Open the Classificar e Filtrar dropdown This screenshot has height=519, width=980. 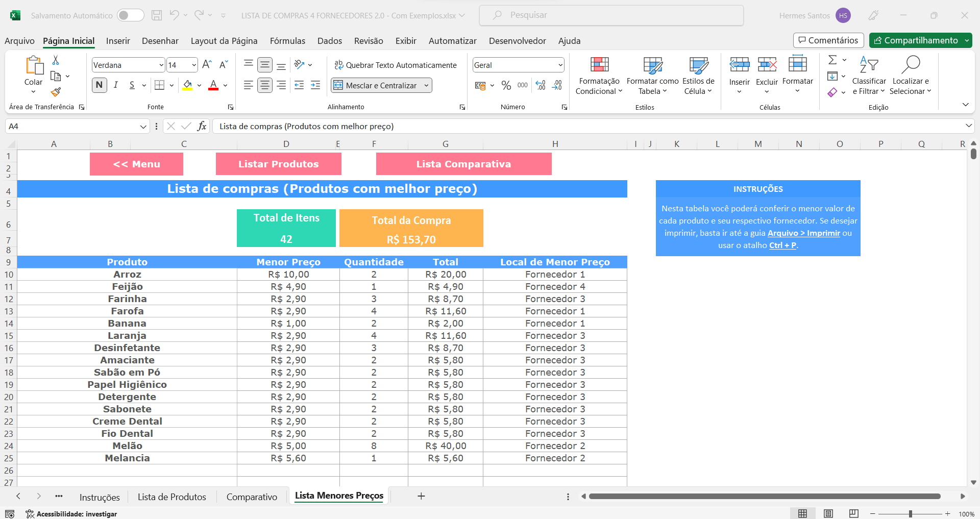[x=869, y=76]
